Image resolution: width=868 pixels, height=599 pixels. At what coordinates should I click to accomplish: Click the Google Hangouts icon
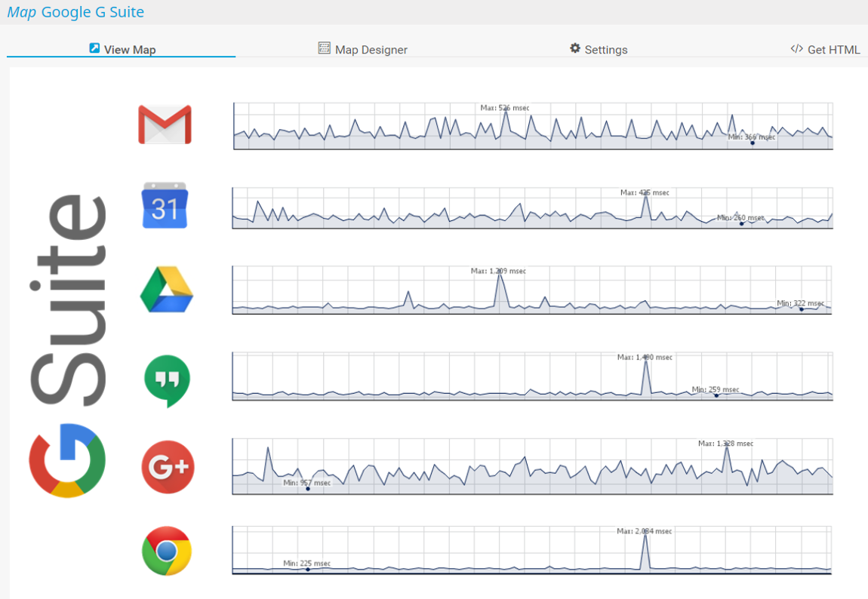pos(167,381)
